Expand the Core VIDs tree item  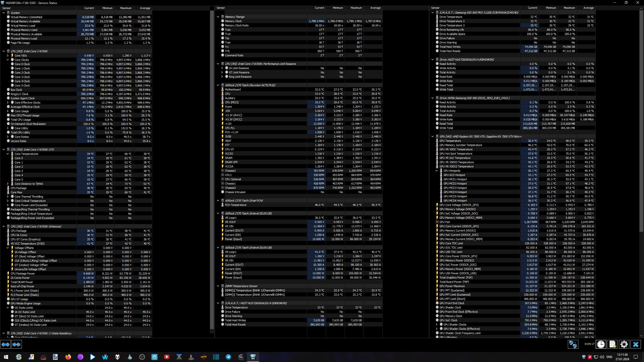tap(8, 56)
